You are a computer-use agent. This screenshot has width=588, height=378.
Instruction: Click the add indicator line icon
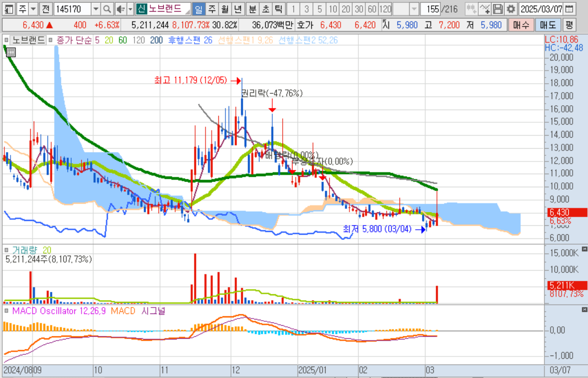click(x=484, y=9)
